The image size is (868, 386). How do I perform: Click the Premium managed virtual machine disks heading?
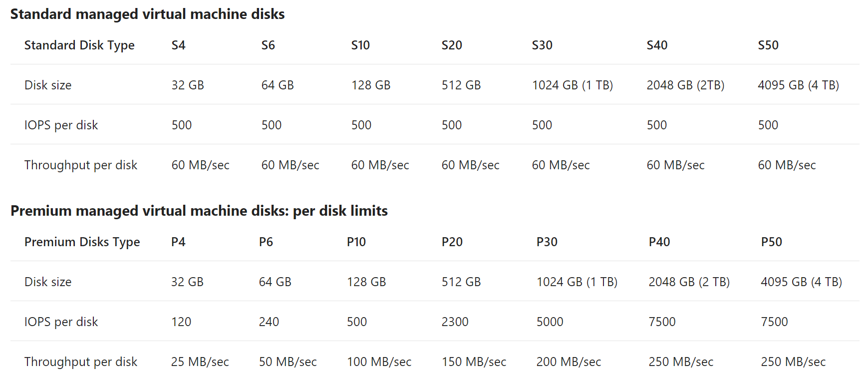[199, 211]
